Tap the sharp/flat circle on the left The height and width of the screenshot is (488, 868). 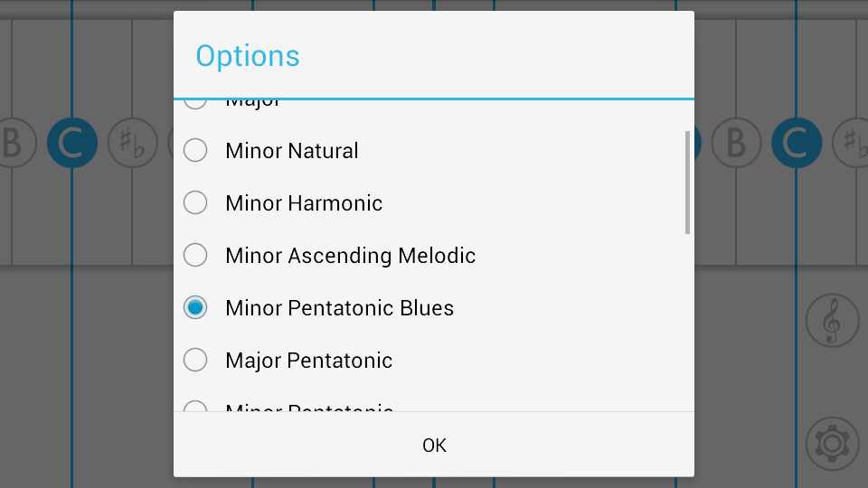[x=132, y=143]
